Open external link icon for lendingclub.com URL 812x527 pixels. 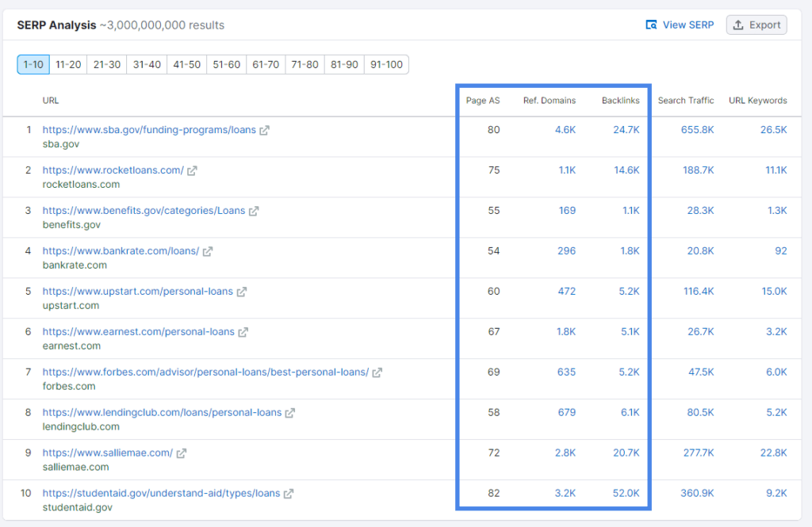[290, 413]
